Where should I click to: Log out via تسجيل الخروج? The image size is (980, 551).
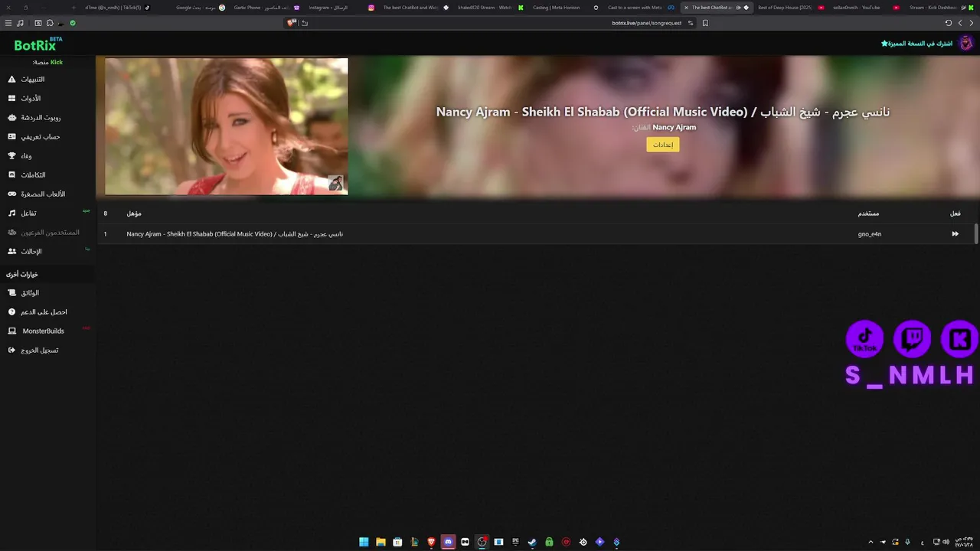pos(33,350)
